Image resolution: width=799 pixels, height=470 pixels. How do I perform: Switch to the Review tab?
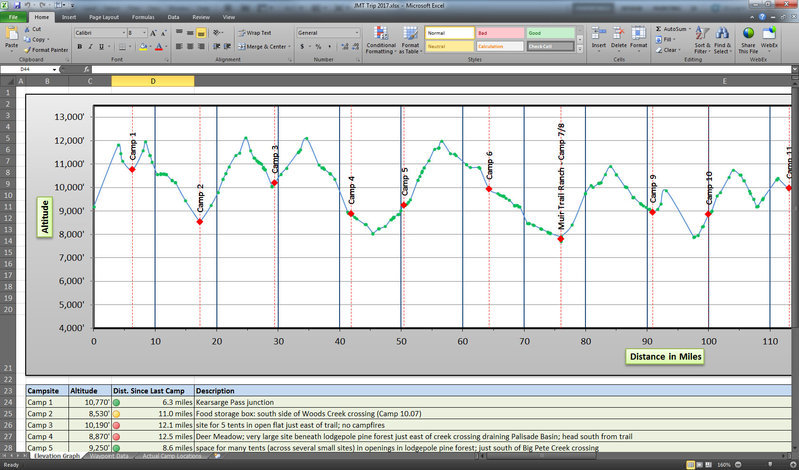pyautogui.click(x=201, y=17)
